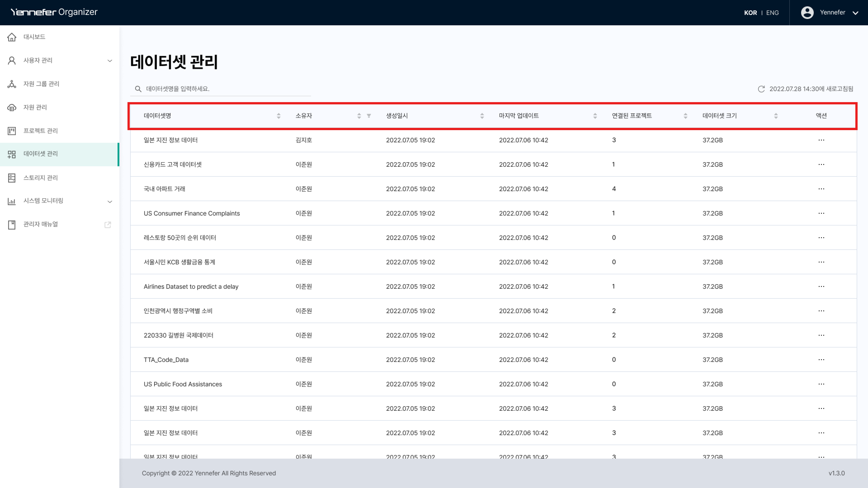This screenshot has height=488, width=868.
Task: Click the storage management server icon
Action: click(12, 178)
